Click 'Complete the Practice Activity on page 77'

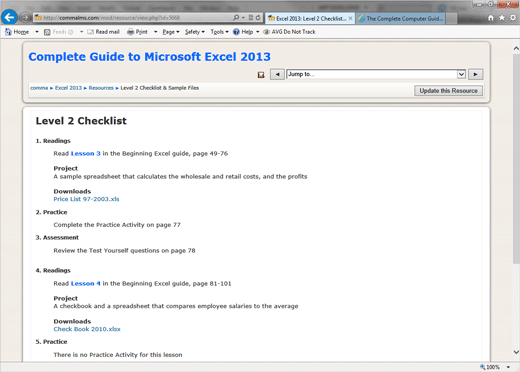click(x=117, y=225)
